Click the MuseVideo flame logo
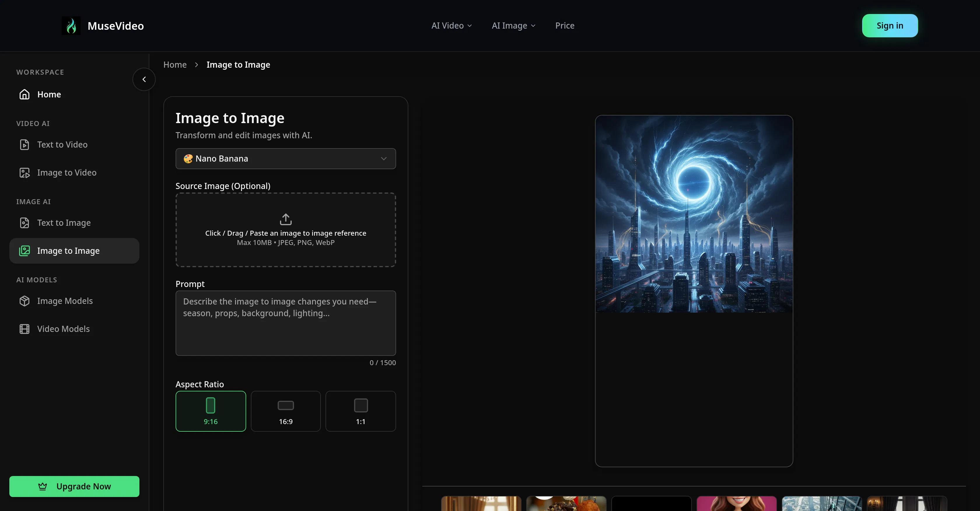The image size is (980, 511). (71, 25)
